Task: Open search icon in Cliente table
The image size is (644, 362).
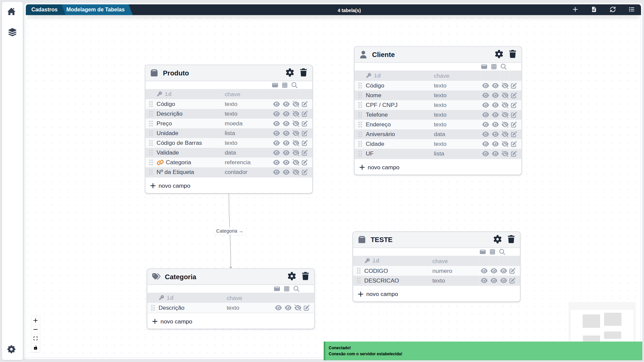Action: coord(503,67)
